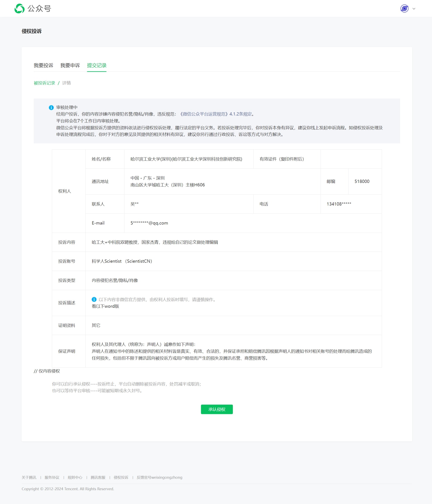Screen dimensions: 432x504
Task: Click the 你可以自行承认侵权 hint line
Action: (x=127, y=384)
